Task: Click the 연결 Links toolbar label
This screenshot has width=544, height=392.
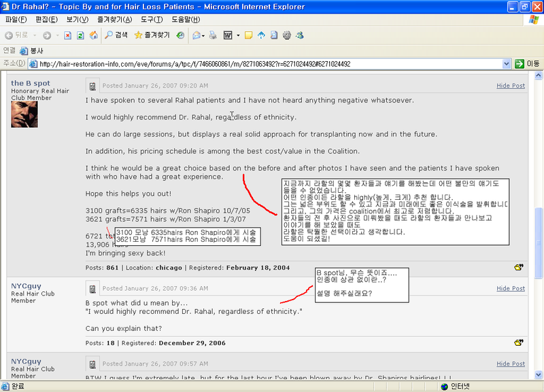Action: 10,50
